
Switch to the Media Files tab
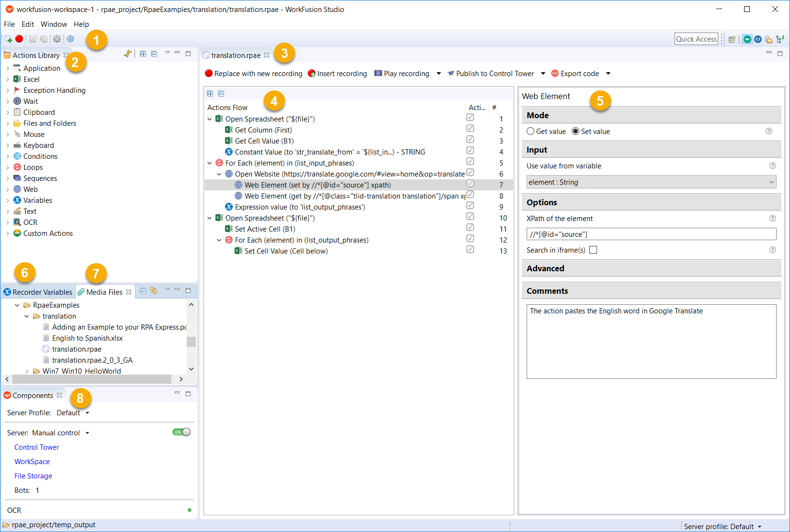click(x=104, y=292)
